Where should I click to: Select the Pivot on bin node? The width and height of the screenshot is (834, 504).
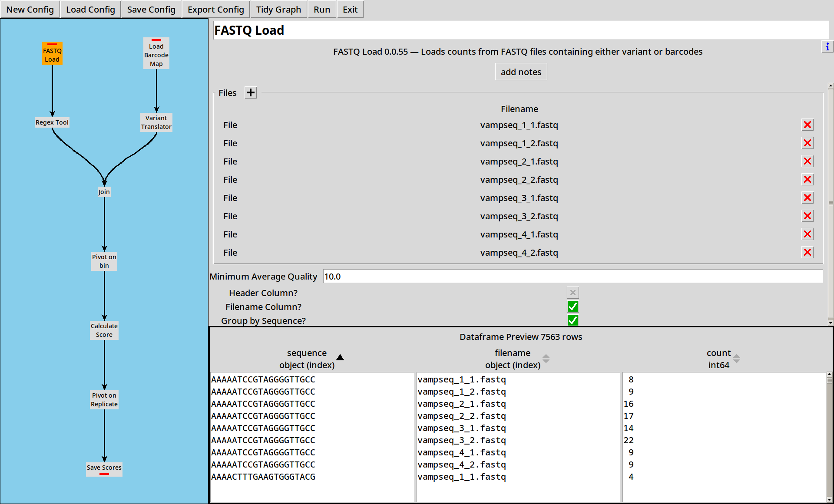(104, 261)
